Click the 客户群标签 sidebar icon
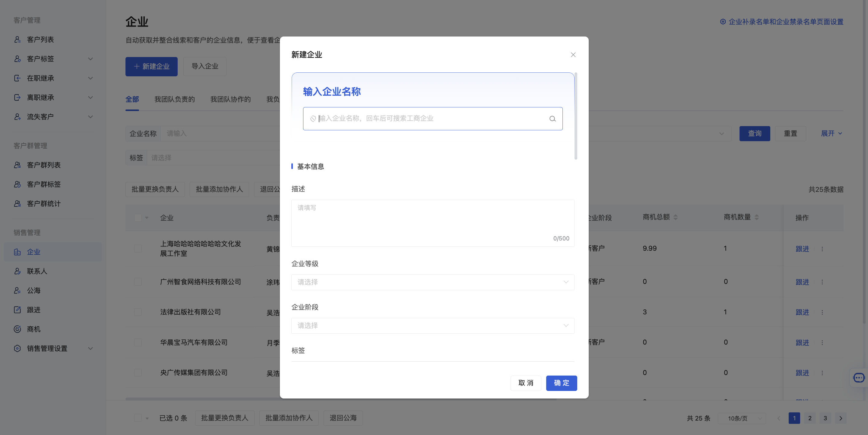 click(x=17, y=184)
